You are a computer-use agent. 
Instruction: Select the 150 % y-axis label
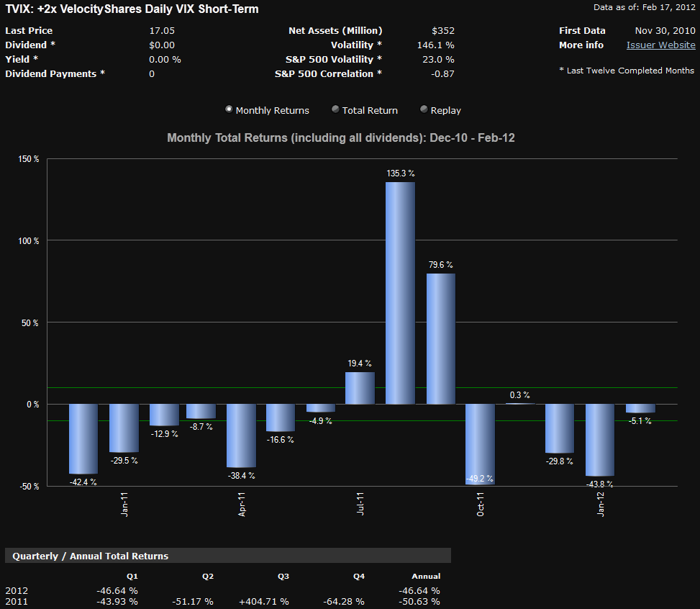coord(29,159)
